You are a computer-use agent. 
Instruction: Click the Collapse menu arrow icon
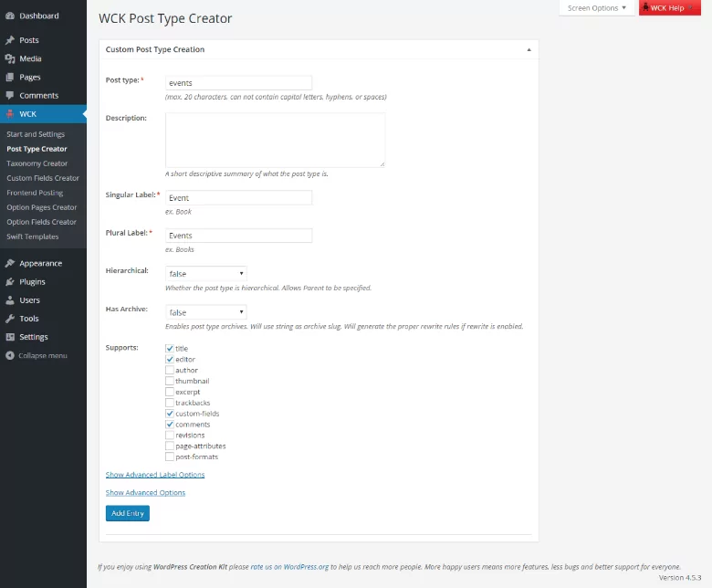coord(10,355)
